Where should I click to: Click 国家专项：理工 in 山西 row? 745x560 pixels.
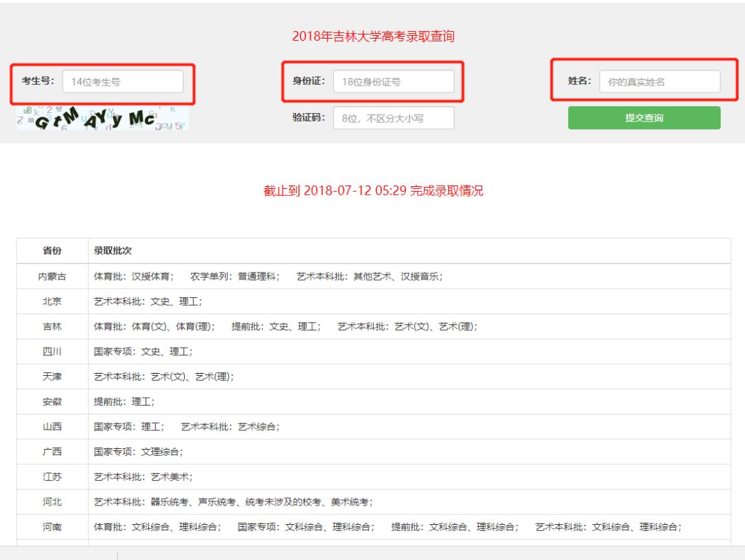click(129, 427)
